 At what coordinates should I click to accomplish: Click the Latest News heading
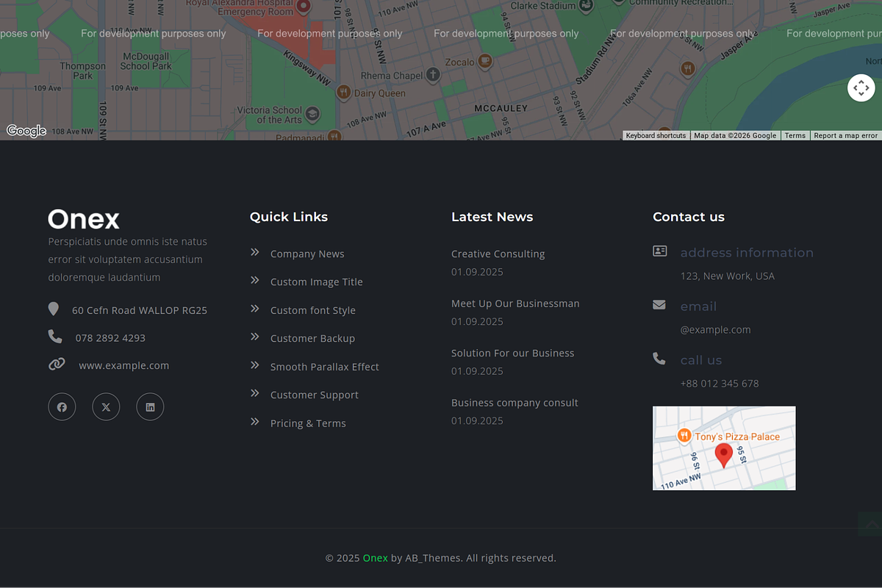click(x=492, y=217)
